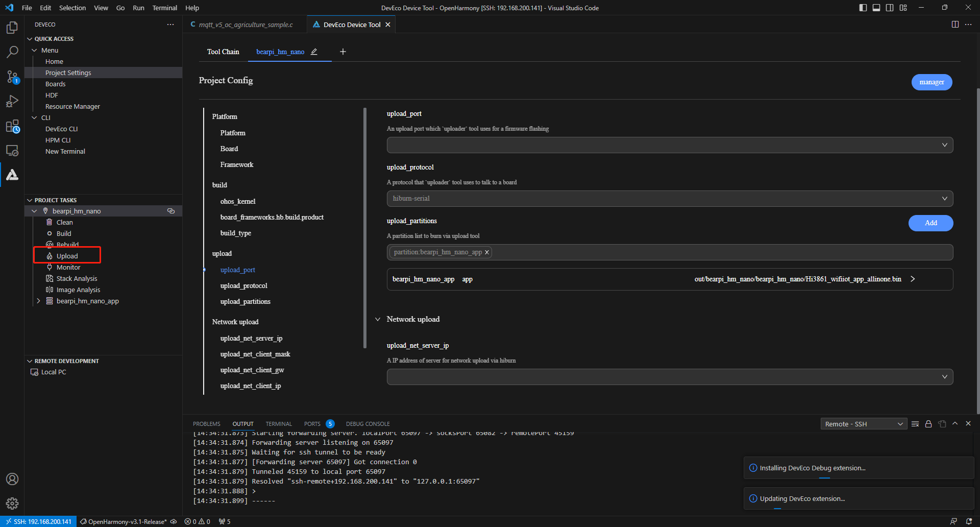Viewport: 980px width, 527px height.
Task: Open the Extensions view icon
Action: coord(12,126)
